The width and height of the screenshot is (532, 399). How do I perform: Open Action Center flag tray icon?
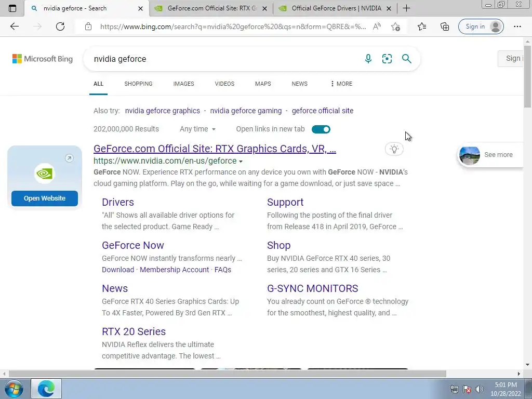click(x=467, y=389)
